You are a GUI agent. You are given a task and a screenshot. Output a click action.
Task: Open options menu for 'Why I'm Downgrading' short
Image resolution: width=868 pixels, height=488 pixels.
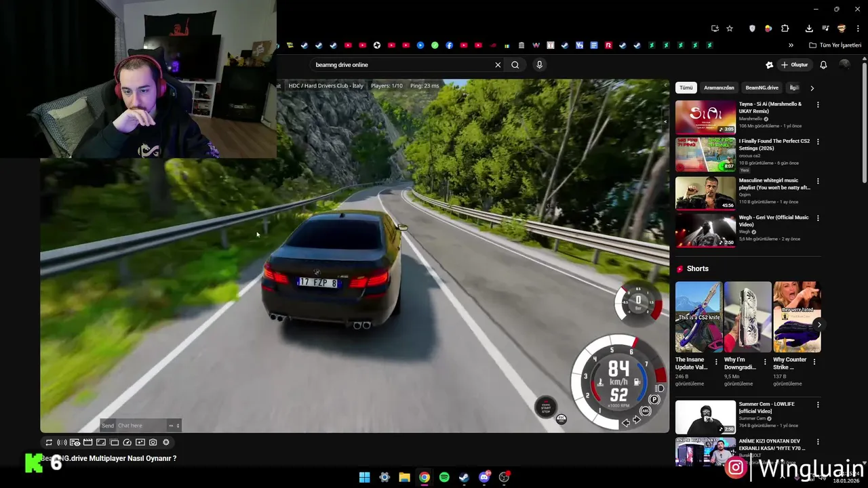click(765, 362)
